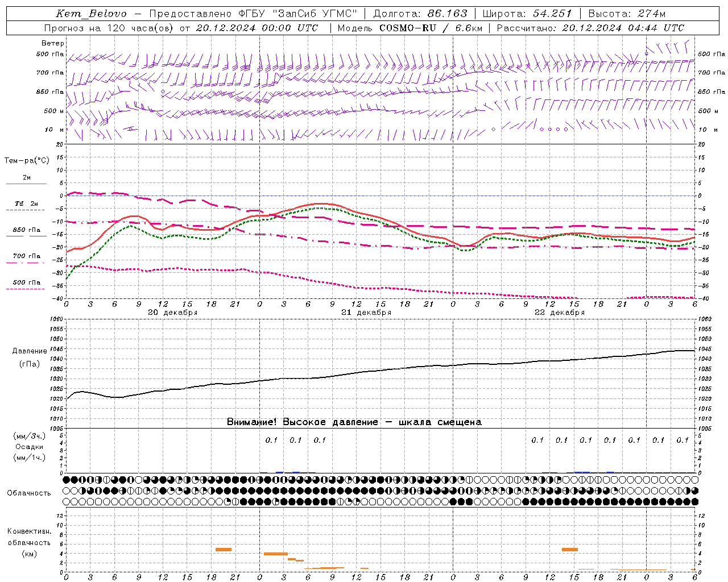728x582 pixels.
Task: Click the model label COSMO-RU / 6.6км
Action: tap(431, 28)
